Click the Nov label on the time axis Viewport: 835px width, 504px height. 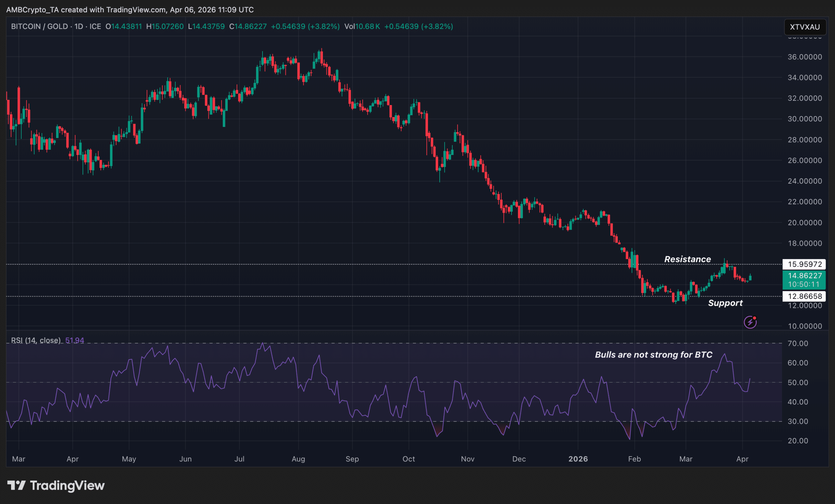click(467, 459)
